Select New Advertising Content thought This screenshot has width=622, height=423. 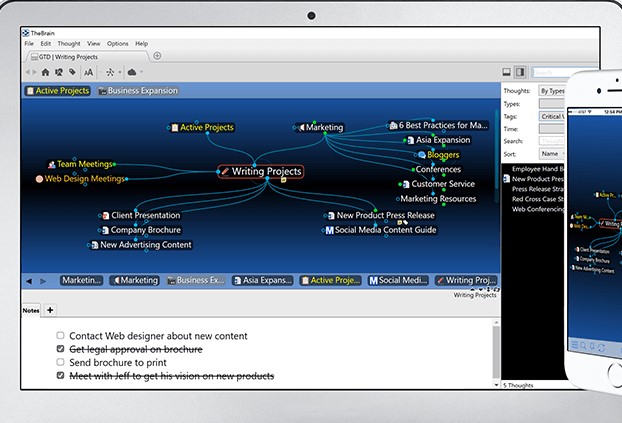(x=142, y=245)
